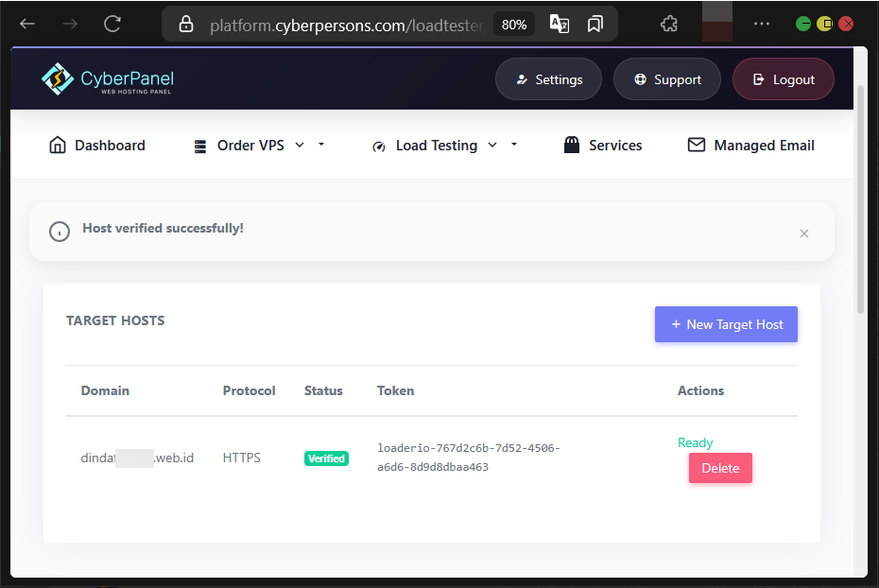Dismiss the Host verified alert

[804, 233]
